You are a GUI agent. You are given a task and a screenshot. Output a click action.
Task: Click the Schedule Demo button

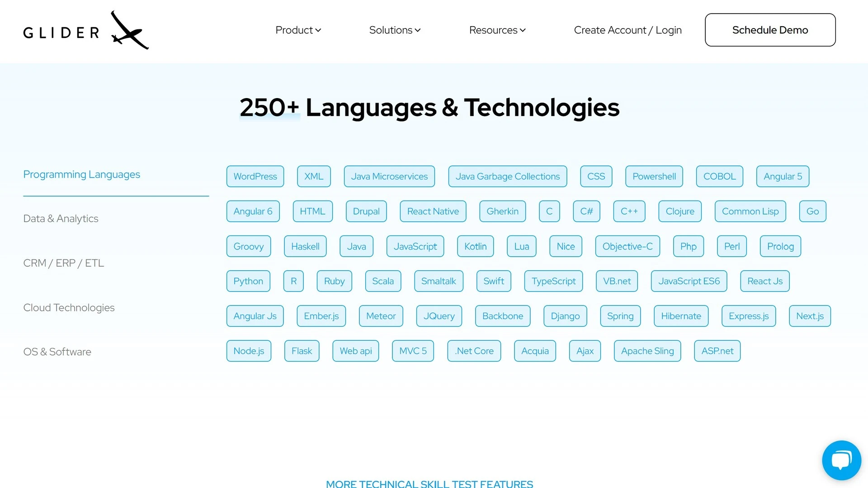770,30
